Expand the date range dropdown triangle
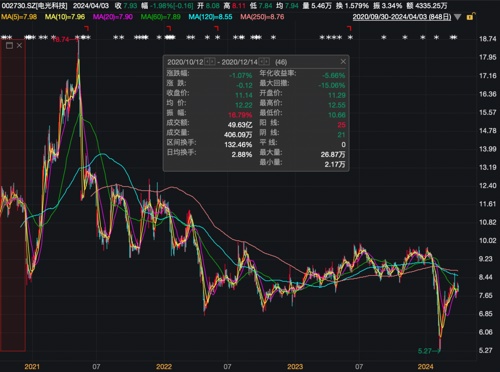 click(458, 17)
